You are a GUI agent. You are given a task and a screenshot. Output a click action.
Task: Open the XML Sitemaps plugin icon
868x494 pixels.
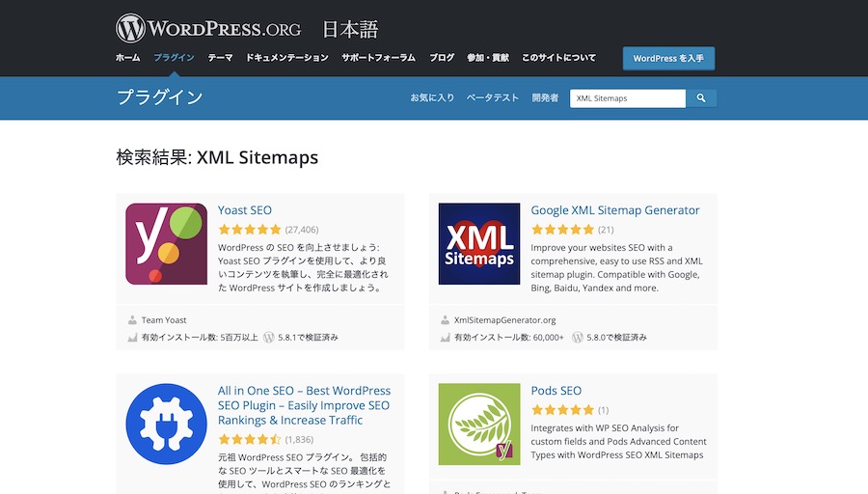478,244
